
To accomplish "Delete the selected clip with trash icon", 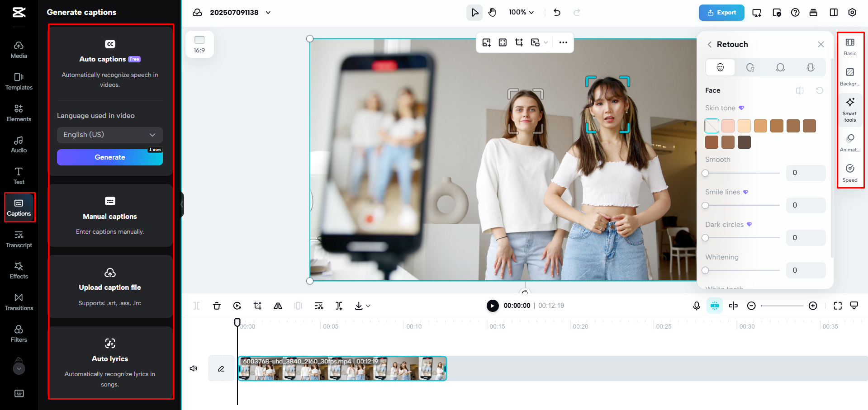I will click(217, 306).
